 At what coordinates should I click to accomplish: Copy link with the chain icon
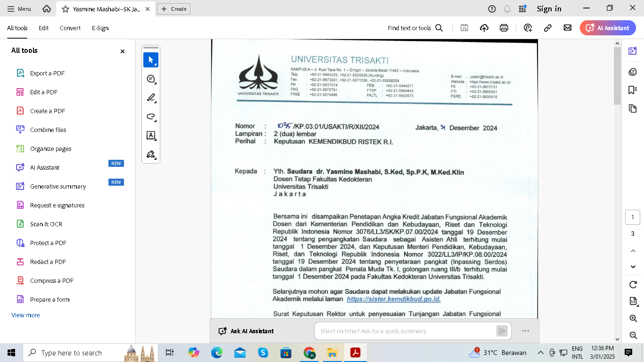pyautogui.click(x=548, y=28)
